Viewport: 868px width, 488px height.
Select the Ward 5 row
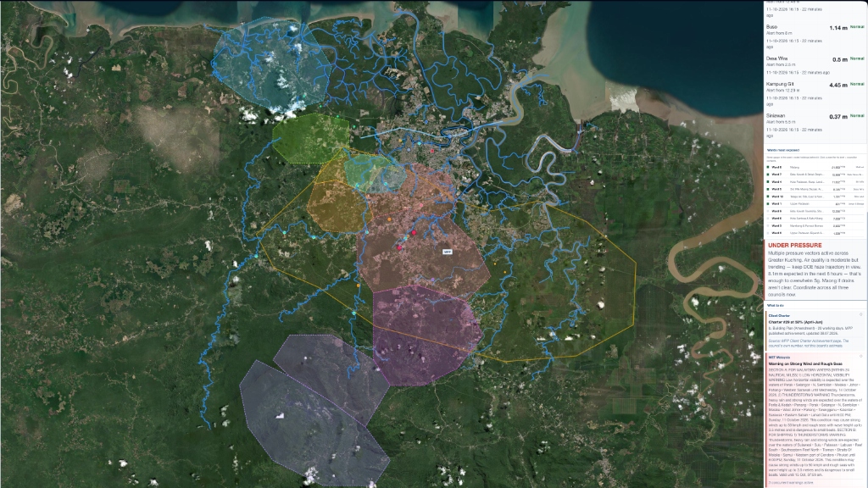click(815, 189)
